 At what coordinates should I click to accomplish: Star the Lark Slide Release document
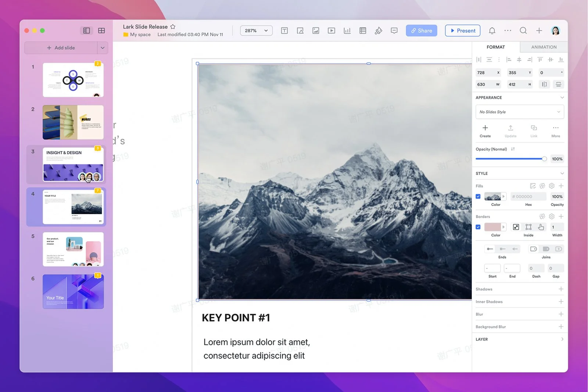[173, 26]
